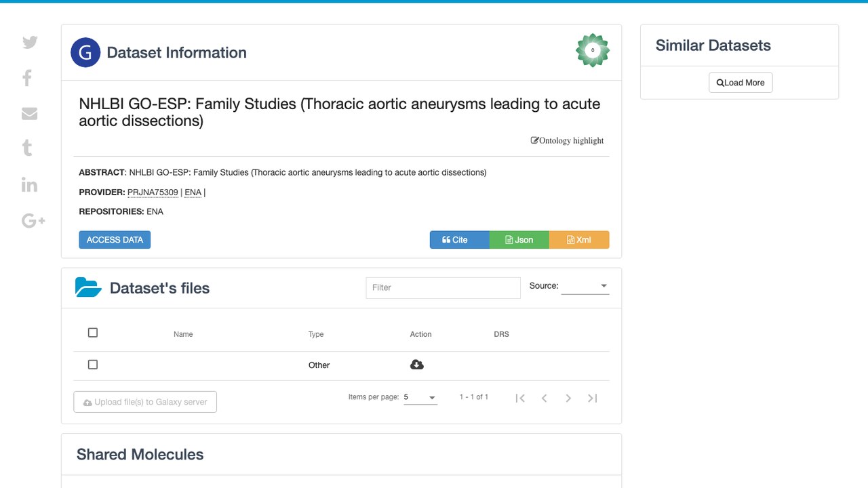Click the 'Similar Datasets' heading
Viewport: 868px width, 488px height.
point(713,45)
